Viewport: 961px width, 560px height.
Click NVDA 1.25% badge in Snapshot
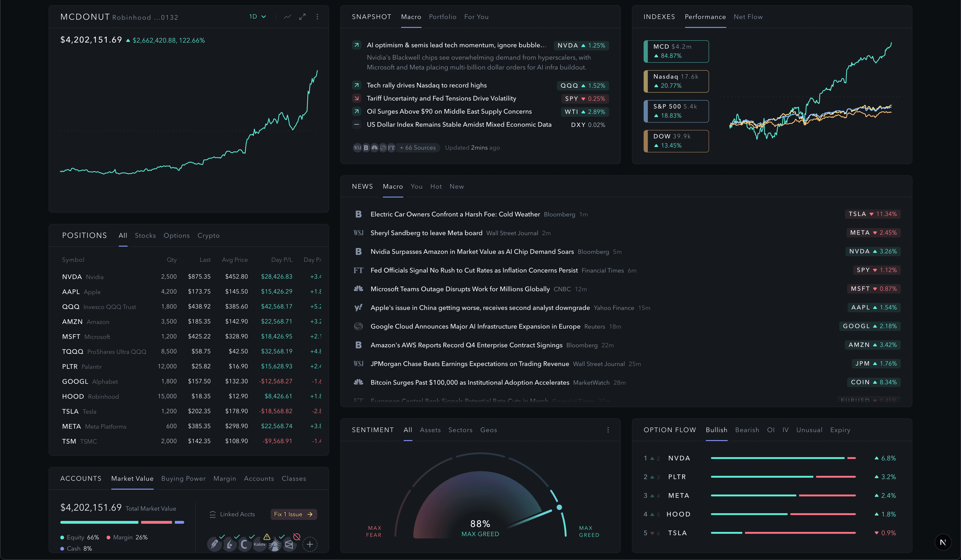pos(581,45)
